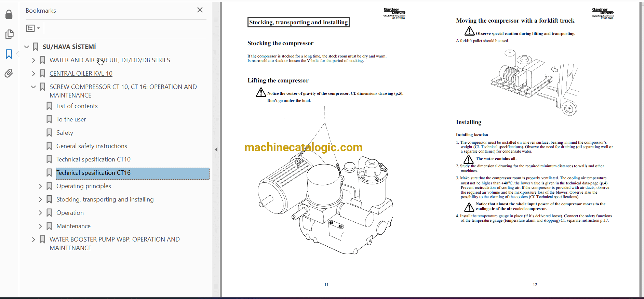Click the 'Installing location' subheading

point(472,135)
